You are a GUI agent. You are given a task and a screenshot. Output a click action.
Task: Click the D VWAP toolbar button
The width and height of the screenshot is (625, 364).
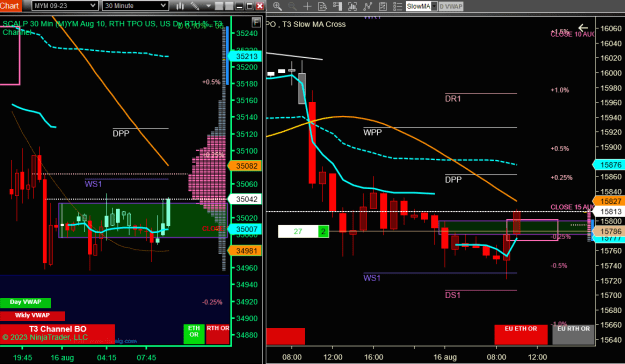pos(451,6)
